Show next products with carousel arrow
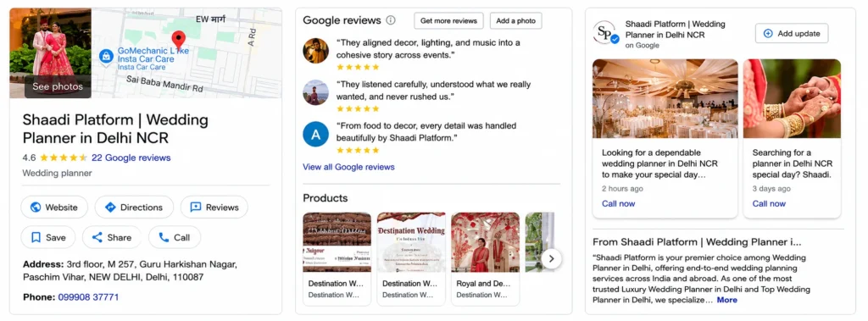The height and width of the screenshot is (321, 868). pos(551,258)
